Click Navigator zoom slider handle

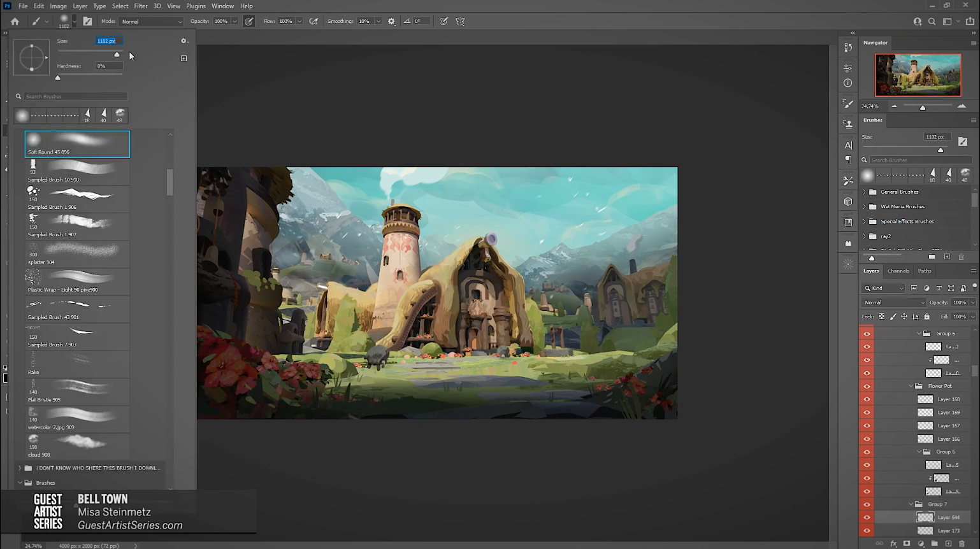(x=923, y=108)
